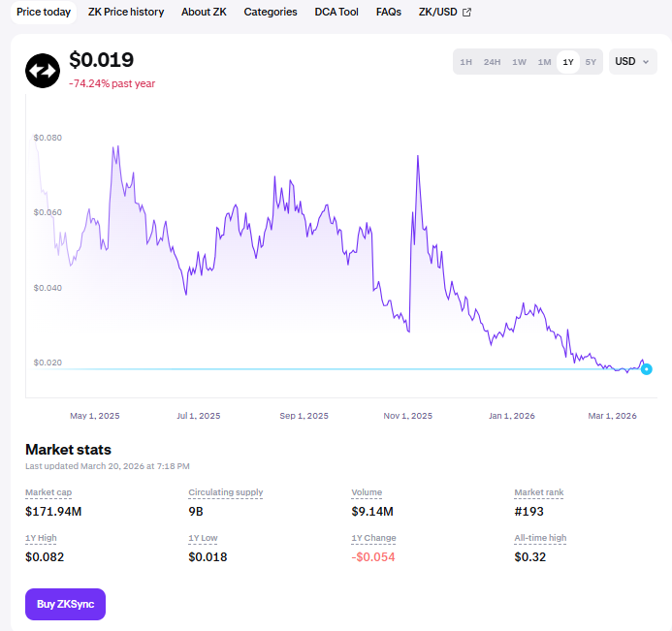672x631 pixels.
Task: Switch to the About ZK tab
Action: click(204, 13)
